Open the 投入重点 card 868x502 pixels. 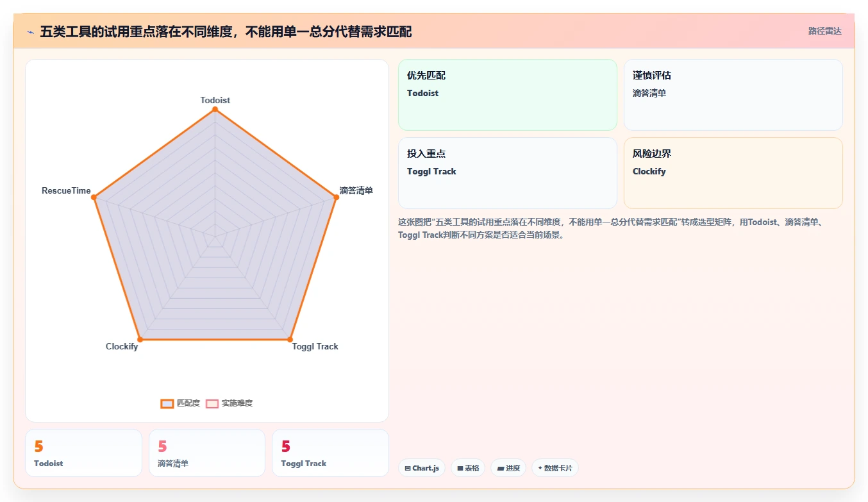coord(508,173)
